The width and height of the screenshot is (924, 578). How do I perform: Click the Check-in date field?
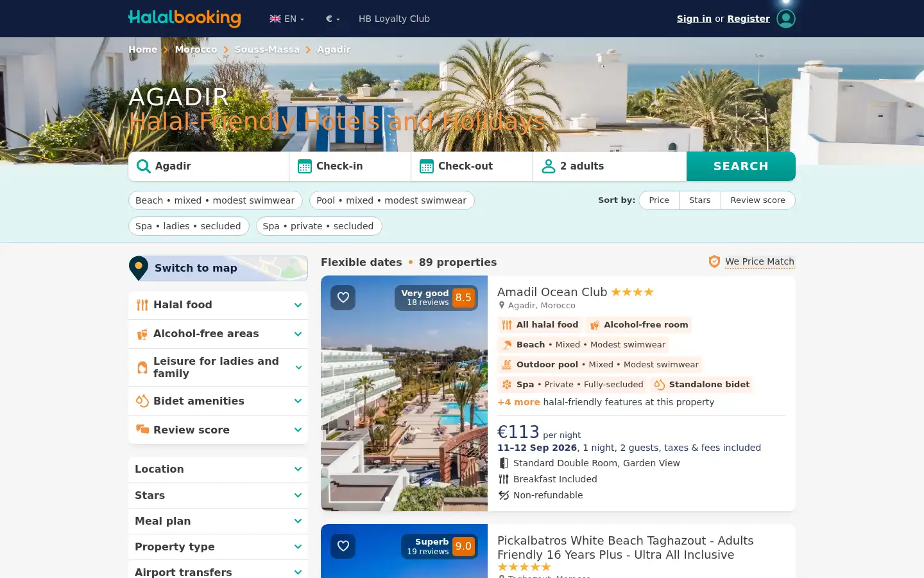[350, 166]
